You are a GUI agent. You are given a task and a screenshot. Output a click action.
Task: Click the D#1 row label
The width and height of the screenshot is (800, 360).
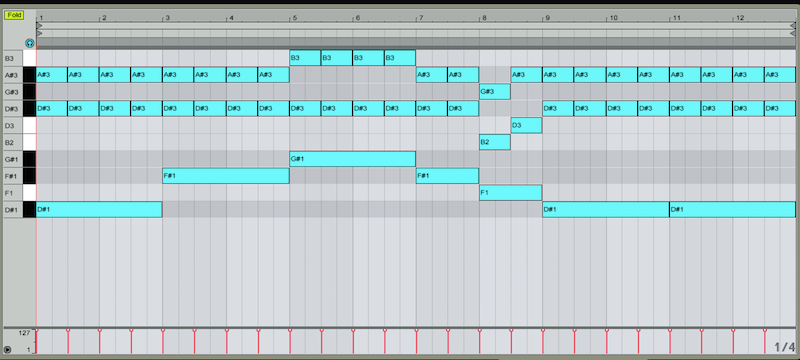[11, 210]
